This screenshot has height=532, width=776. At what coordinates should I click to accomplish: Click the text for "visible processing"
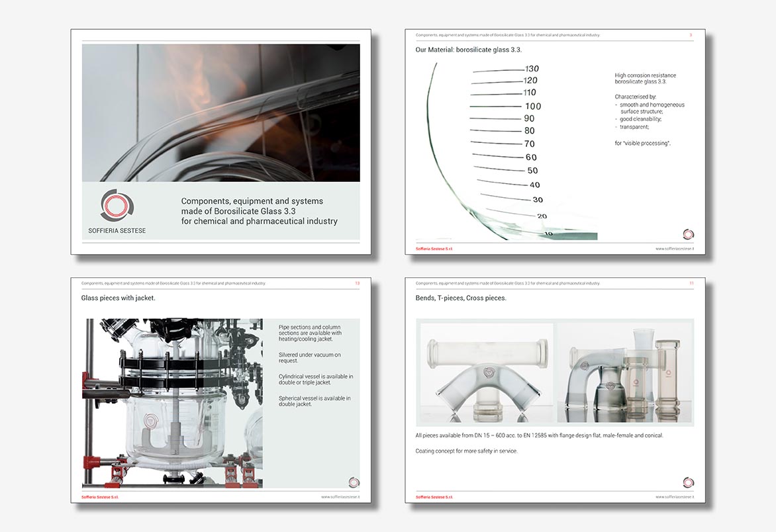coord(643,144)
